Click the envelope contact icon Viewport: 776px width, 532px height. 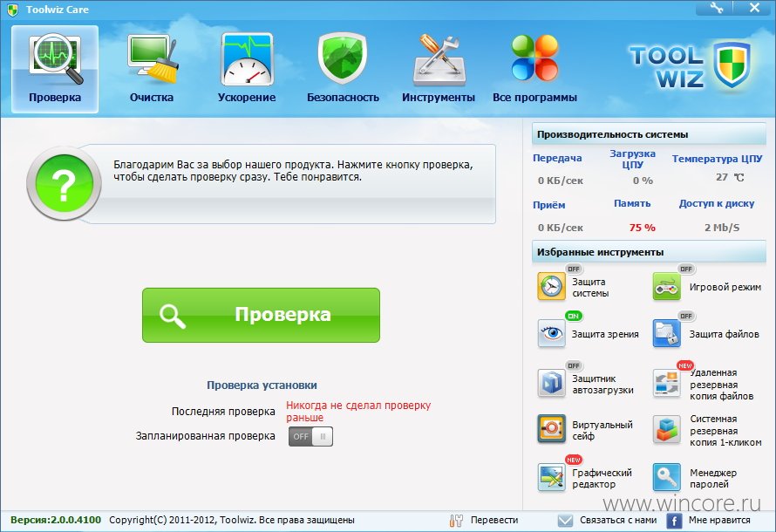[x=565, y=521]
